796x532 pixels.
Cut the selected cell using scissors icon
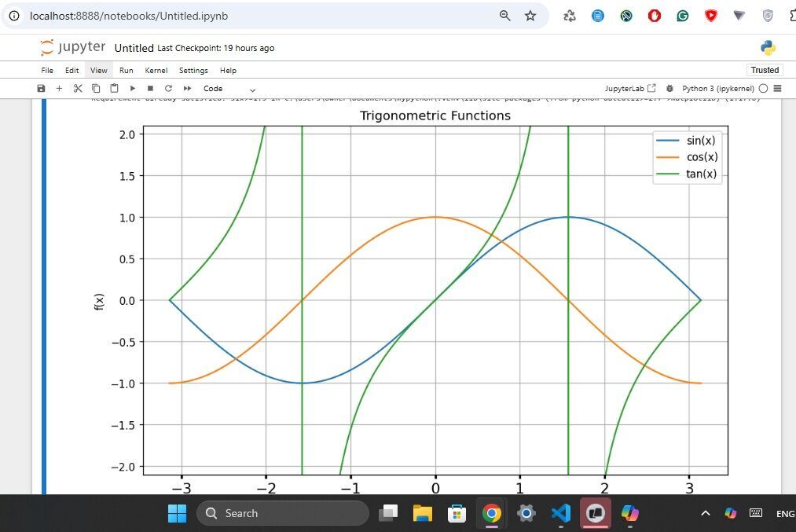tap(78, 89)
